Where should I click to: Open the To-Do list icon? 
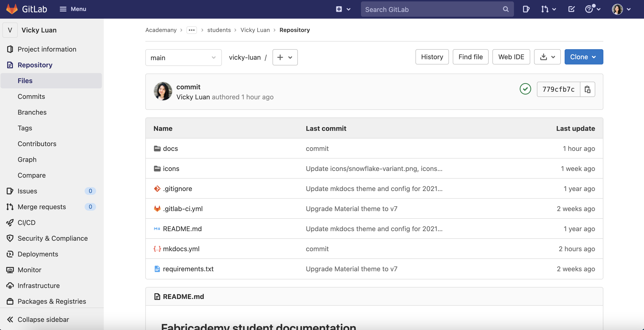(571, 9)
